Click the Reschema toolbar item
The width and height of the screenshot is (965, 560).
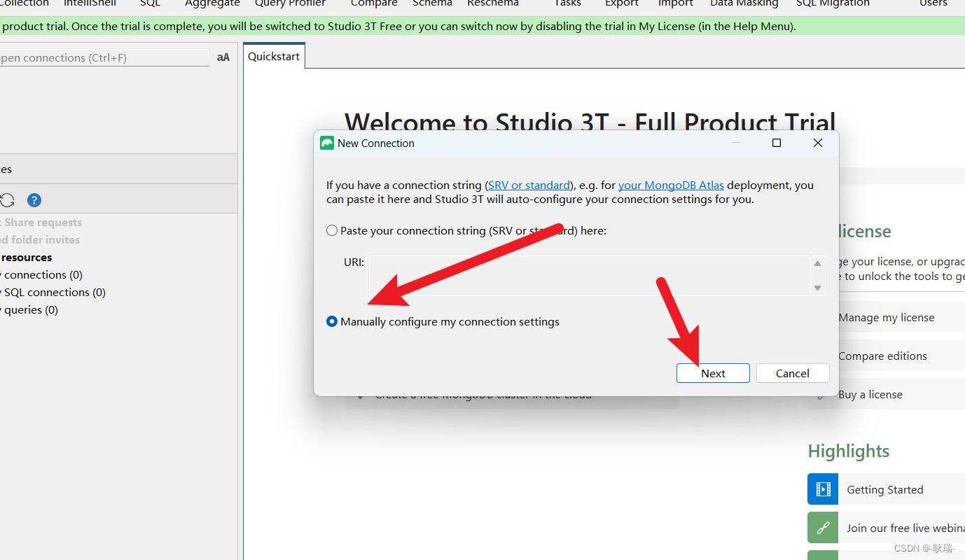coord(493,3)
